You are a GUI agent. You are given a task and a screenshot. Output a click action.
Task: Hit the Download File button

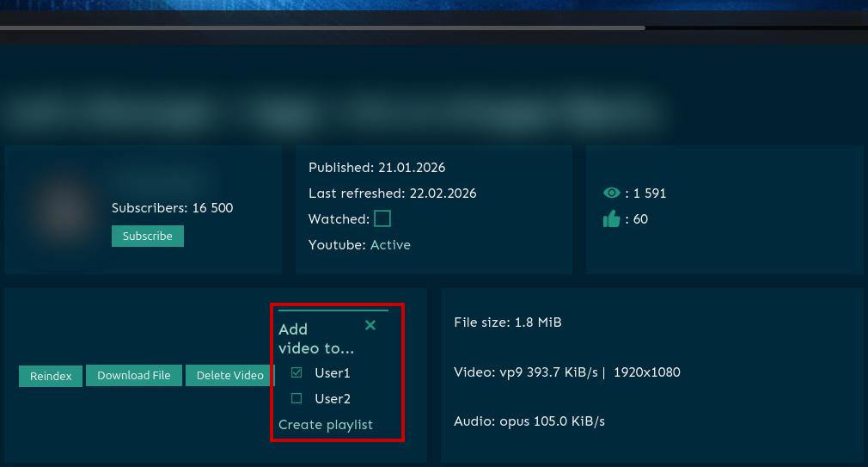[x=134, y=376]
